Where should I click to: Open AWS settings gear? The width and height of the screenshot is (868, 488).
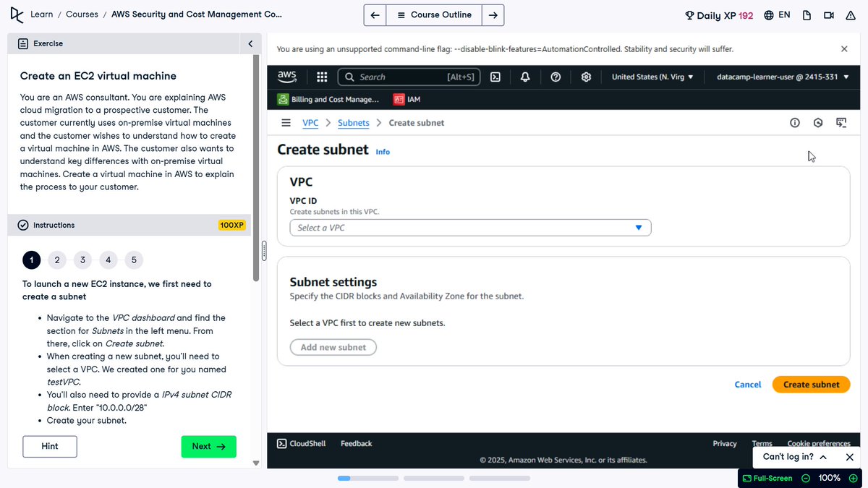coord(587,77)
